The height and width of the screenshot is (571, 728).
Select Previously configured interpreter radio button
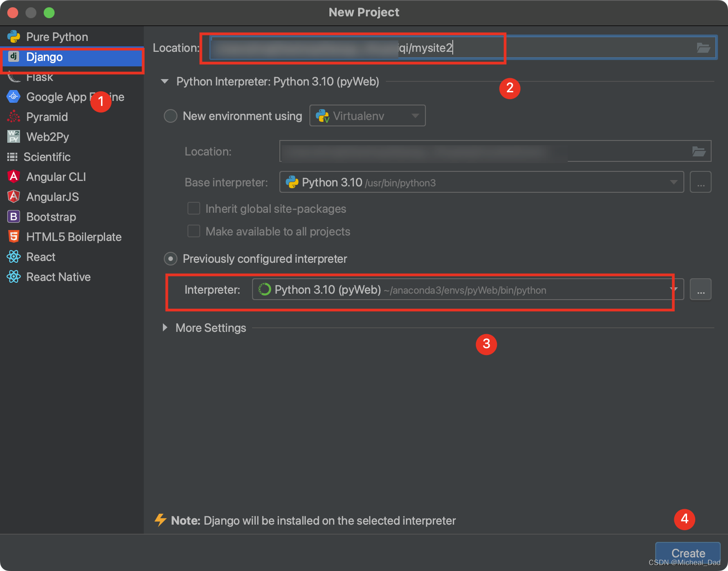tap(171, 259)
